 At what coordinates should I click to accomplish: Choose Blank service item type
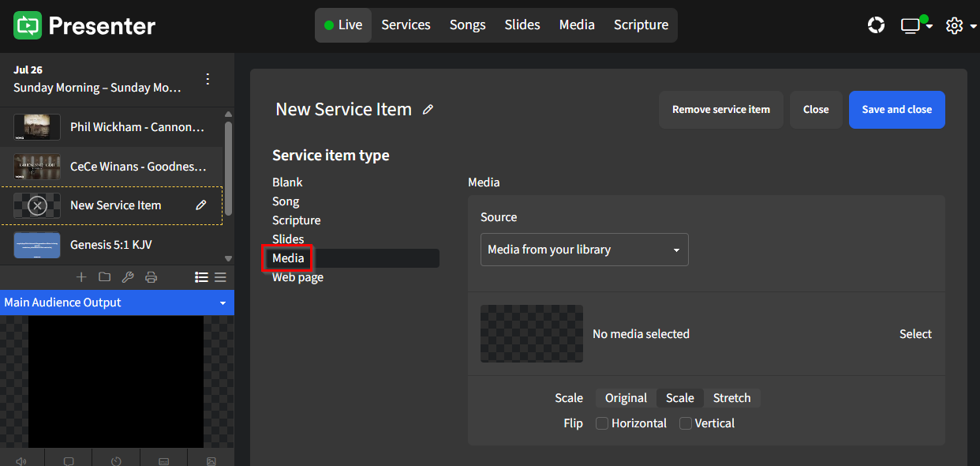[287, 182]
